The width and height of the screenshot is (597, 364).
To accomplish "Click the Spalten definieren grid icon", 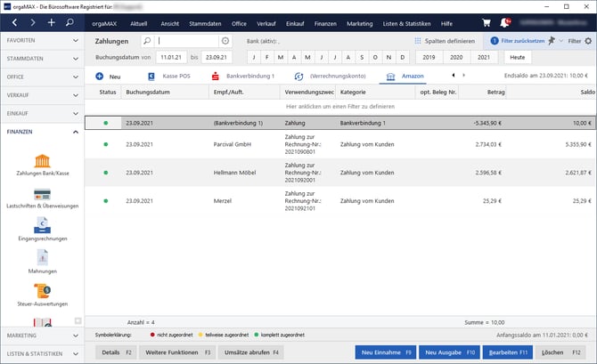I will (x=418, y=41).
